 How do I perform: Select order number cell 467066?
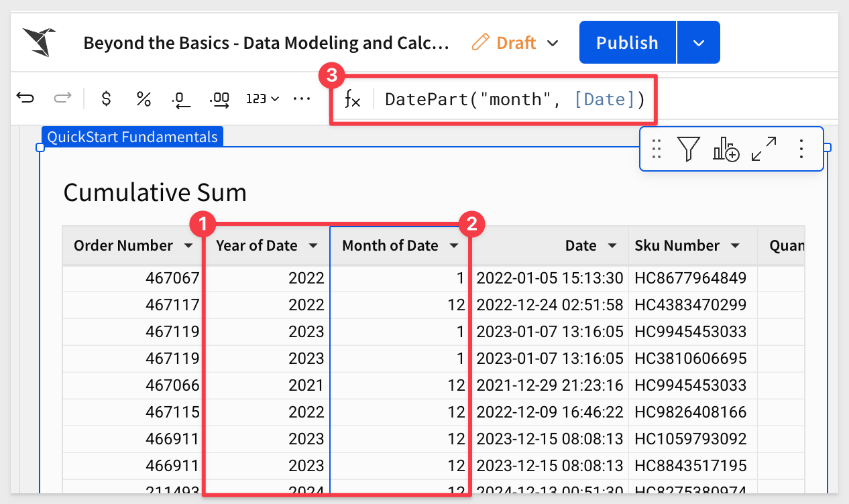pos(133,385)
